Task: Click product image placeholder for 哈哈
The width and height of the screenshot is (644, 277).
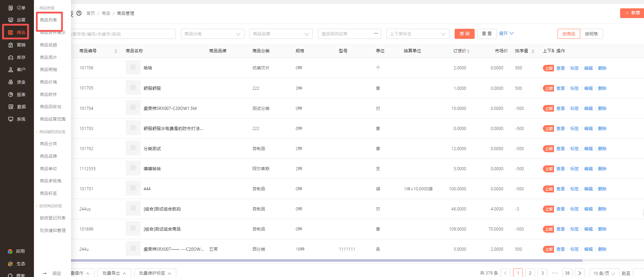Action: pyautogui.click(x=133, y=68)
